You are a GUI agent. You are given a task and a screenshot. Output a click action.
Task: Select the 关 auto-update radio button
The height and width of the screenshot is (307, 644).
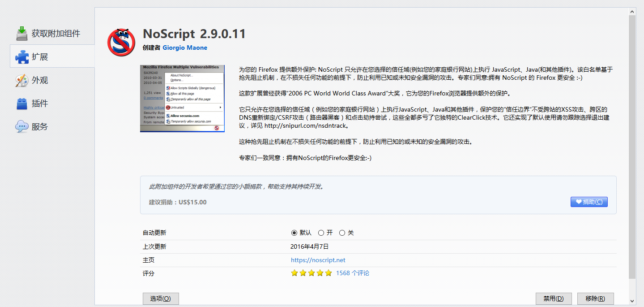[x=342, y=233]
